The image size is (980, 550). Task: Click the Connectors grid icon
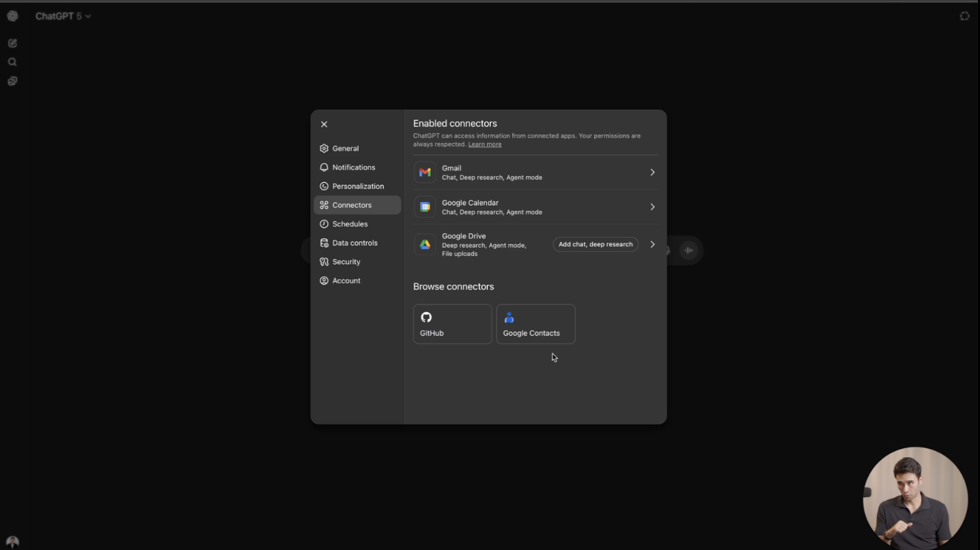(x=324, y=205)
